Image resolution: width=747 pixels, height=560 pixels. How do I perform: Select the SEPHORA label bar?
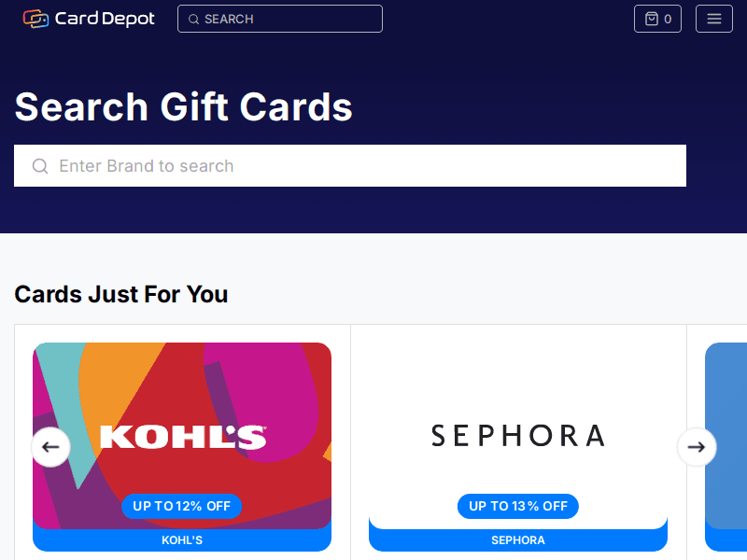coord(517,539)
